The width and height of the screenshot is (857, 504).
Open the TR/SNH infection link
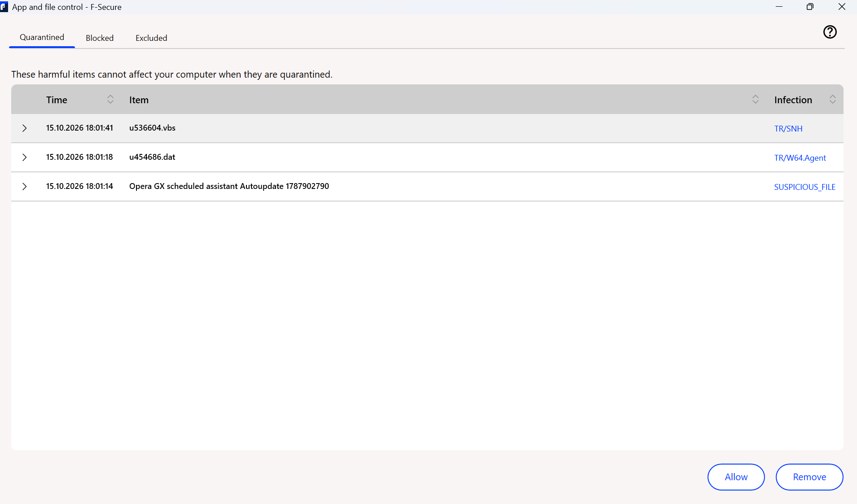[788, 129]
